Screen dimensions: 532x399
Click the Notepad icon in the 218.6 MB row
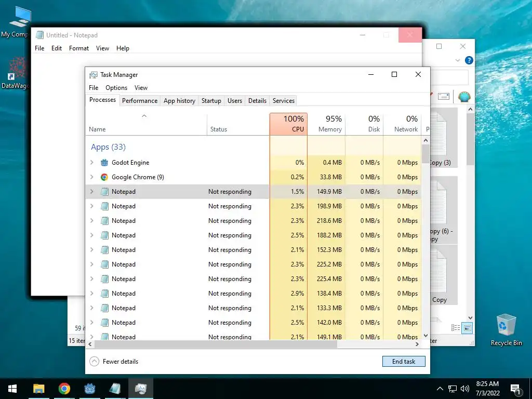104,221
